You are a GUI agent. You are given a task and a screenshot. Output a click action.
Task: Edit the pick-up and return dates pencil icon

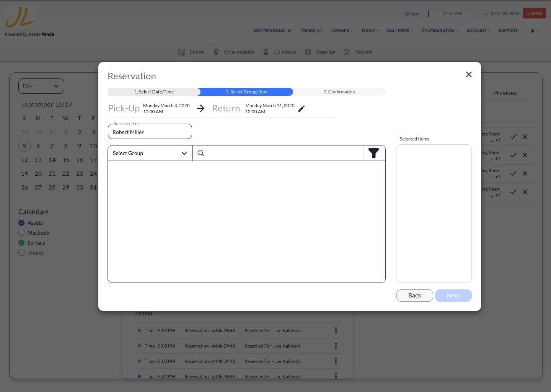click(x=302, y=109)
